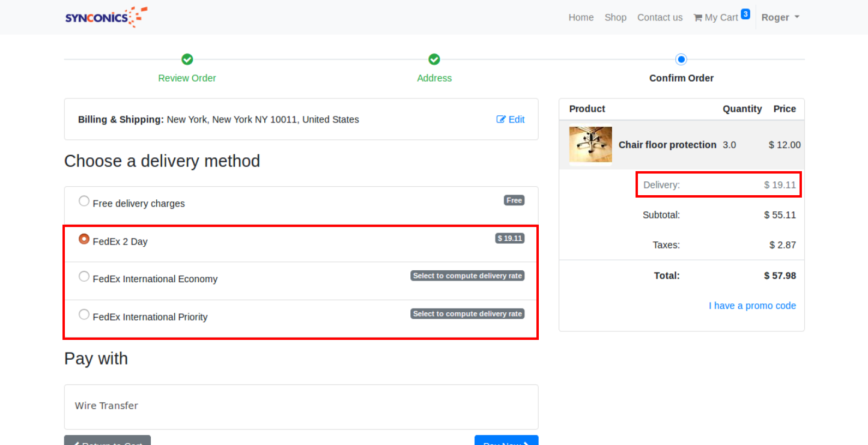This screenshot has width=868, height=445.
Task: Click the I have a promo code link
Action: 752,306
